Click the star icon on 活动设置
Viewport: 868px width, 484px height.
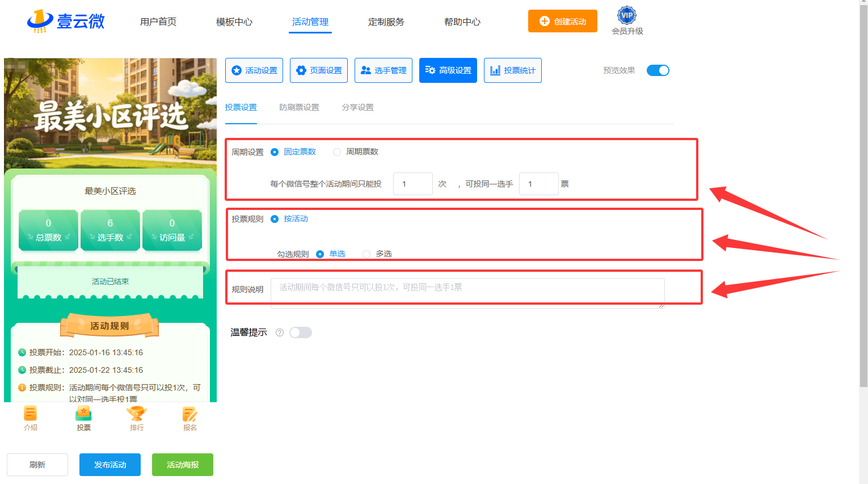(x=237, y=70)
